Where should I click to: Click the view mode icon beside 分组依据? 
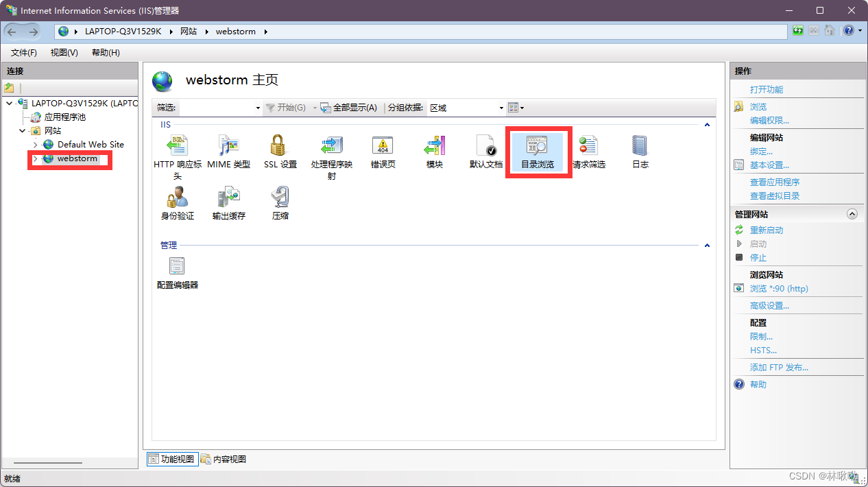click(513, 108)
